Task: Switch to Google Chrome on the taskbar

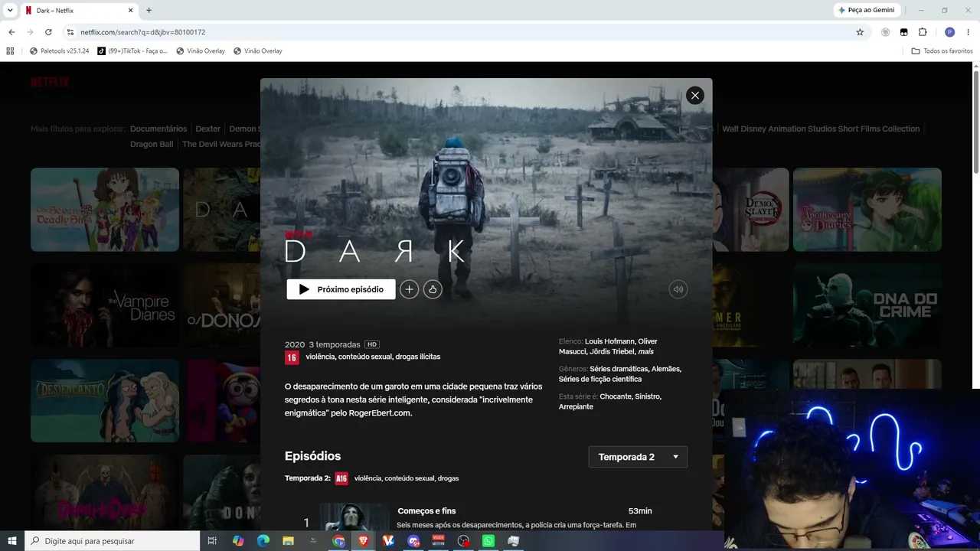Action: pyautogui.click(x=338, y=541)
